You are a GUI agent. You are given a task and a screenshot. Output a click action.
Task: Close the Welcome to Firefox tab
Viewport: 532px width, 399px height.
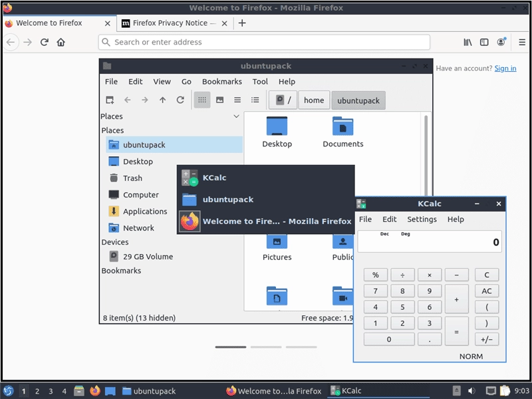(108, 23)
